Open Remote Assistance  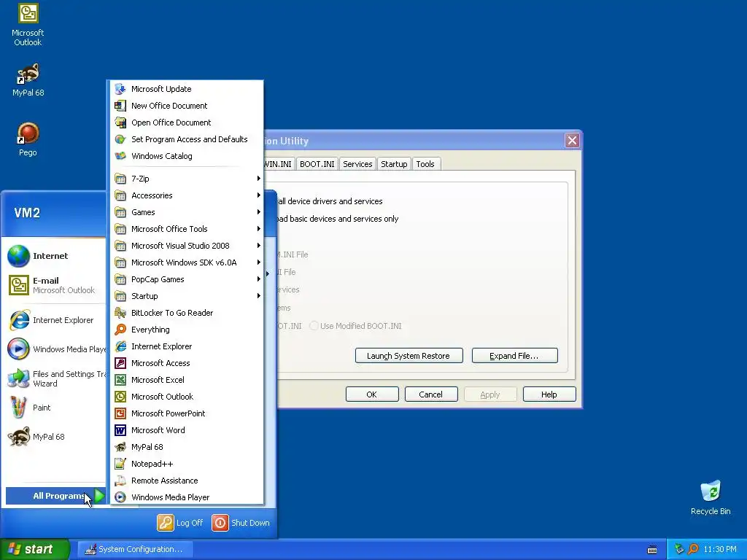(x=187, y=481)
